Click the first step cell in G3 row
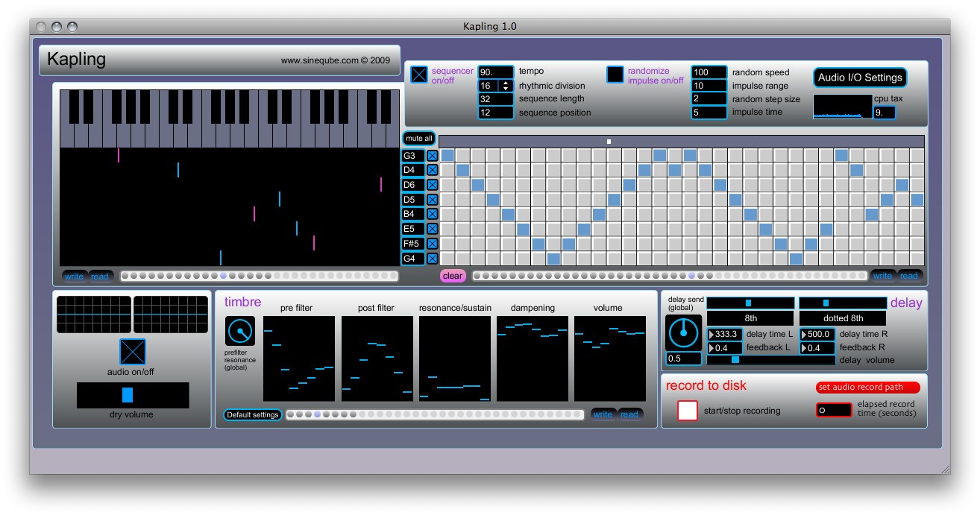The height and width of the screenshot is (515, 980). (447, 155)
